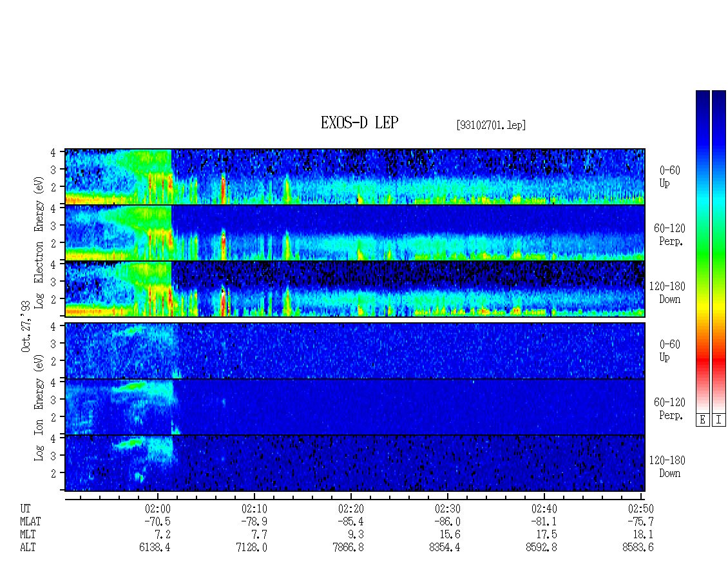The height and width of the screenshot is (564, 728).
Task: Click altitude value 8592.8
Action: (541, 548)
